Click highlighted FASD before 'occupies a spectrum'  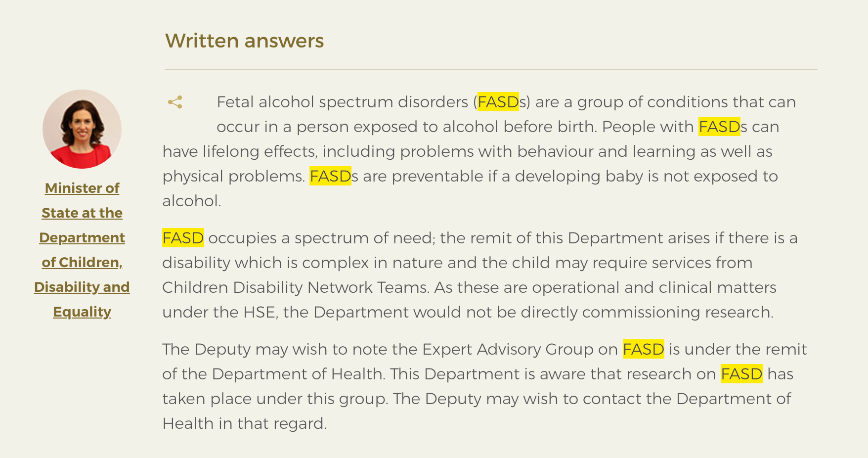point(183,238)
